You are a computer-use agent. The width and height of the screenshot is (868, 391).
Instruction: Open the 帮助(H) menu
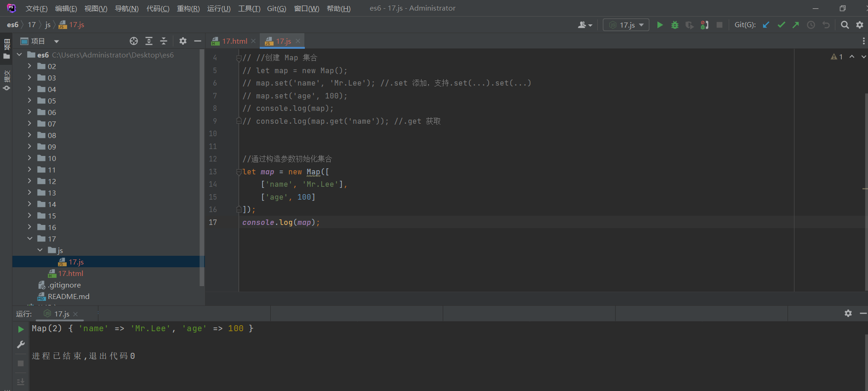tap(338, 8)
